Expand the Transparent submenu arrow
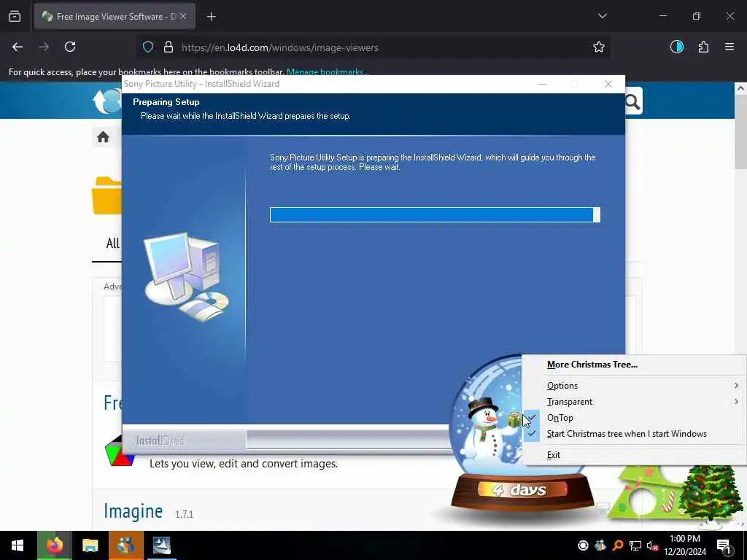Viewport: 747px width, 560px height. click(x=737, y=402)
